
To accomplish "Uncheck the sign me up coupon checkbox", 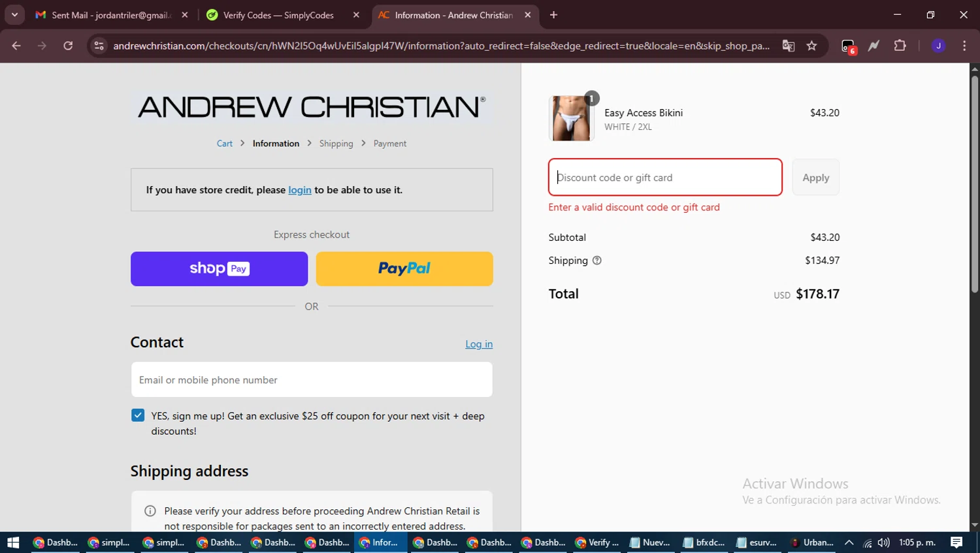I will tap(138, 415).
